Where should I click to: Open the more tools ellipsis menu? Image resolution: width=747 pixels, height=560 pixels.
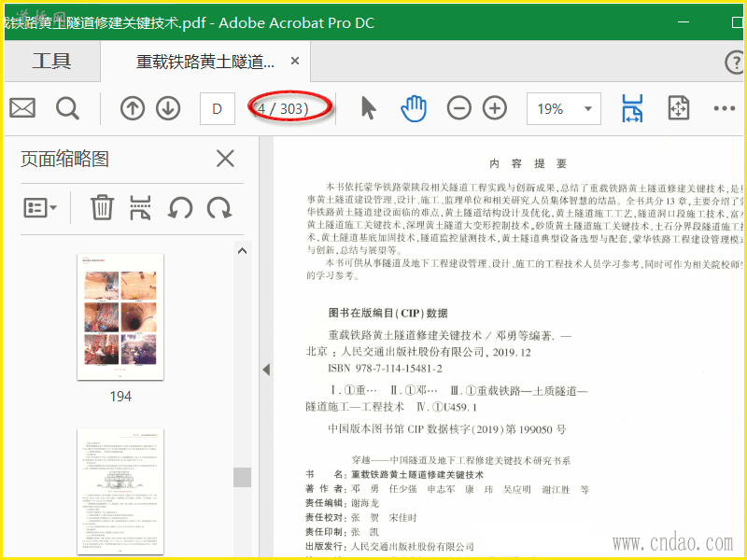(725, 108)
